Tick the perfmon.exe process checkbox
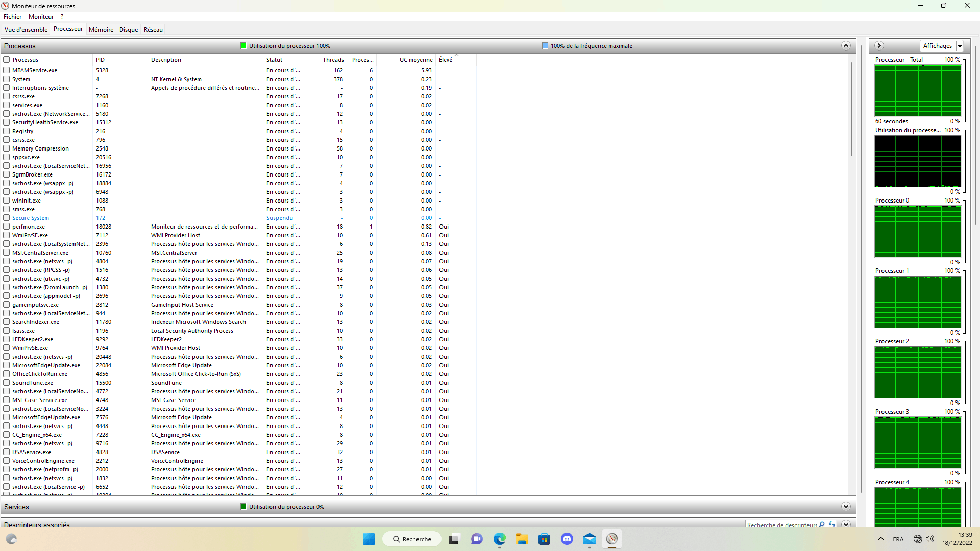Viewport: 980px width, 551px height. [x=7, y=227]
